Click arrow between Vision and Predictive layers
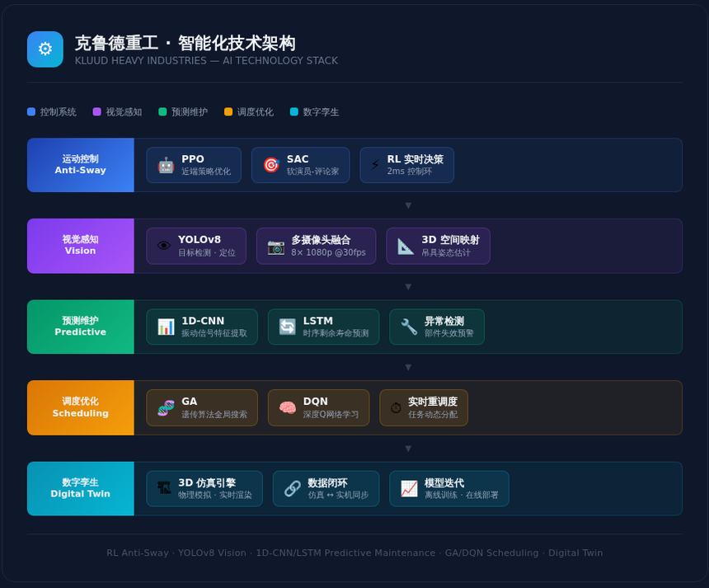The width and height of the screenshot is (709, 588). (408, 287)
